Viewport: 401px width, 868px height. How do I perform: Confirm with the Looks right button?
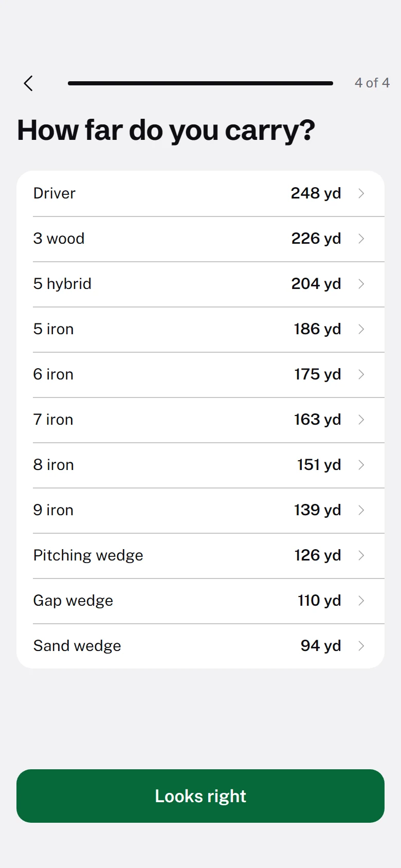(200, 796)
